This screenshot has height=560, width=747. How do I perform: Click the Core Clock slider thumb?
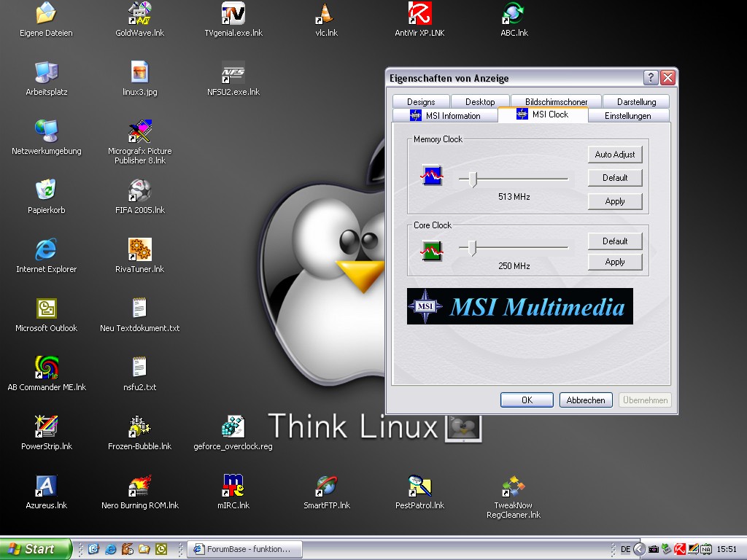(x=472, y=248)
